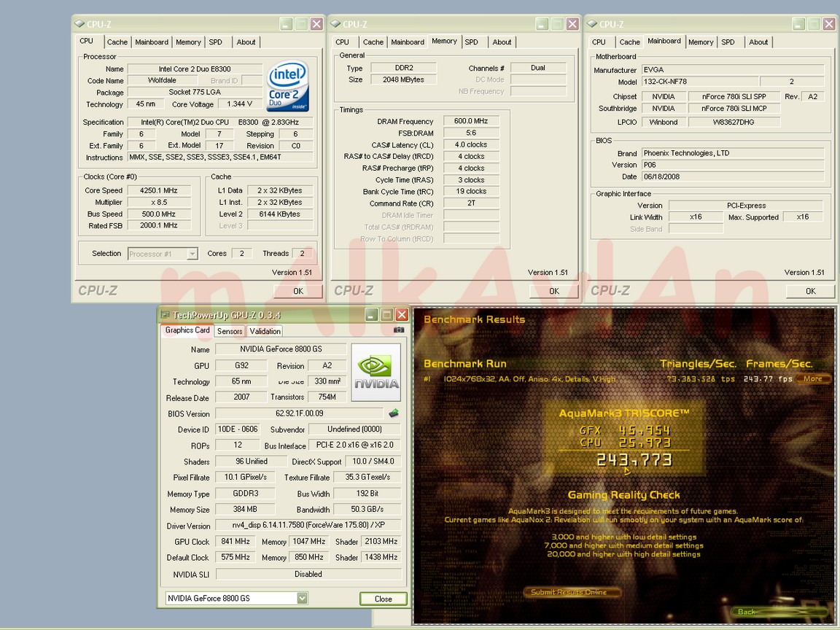
Task: Click the Close button in GPU-Z
Action: (383, 599)
